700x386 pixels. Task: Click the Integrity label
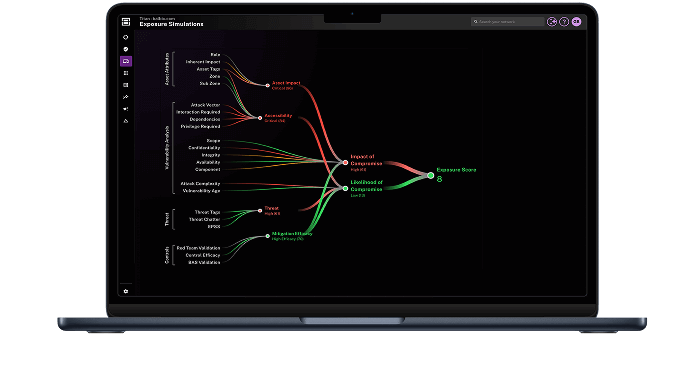[211, 155]
